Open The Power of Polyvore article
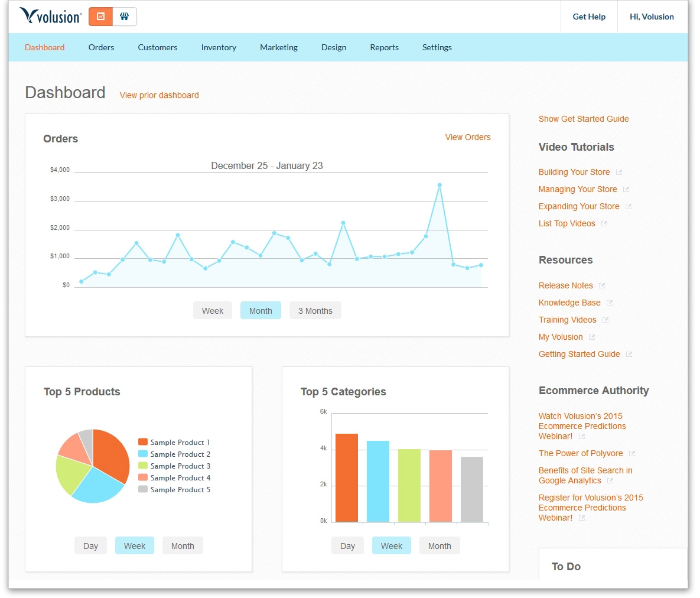The image size is (700, 598). (x=581, y=454)
